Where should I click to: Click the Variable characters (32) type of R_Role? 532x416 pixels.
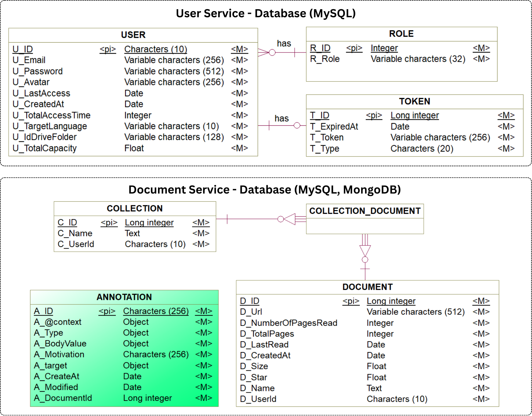[418, 59]
